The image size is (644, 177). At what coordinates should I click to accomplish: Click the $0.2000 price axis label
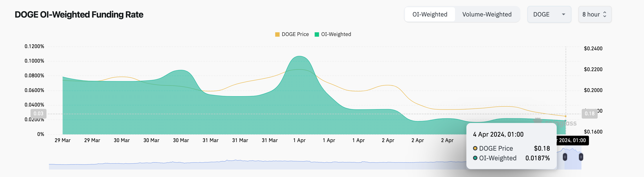tap(593, 90)
